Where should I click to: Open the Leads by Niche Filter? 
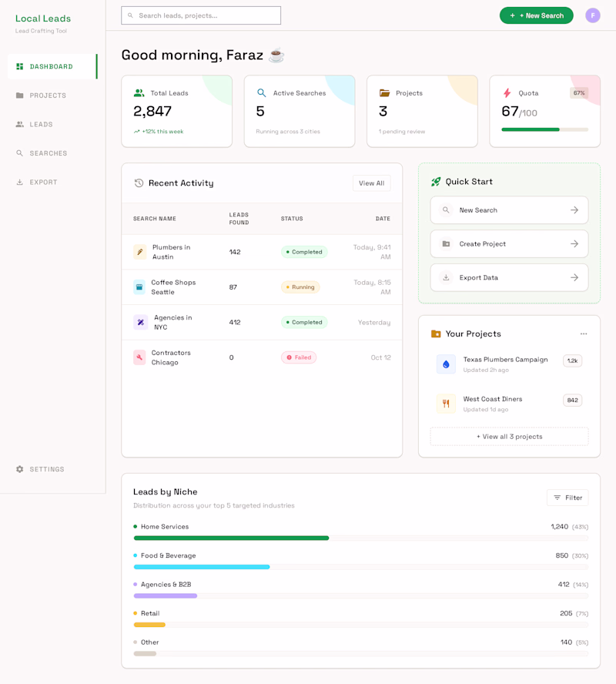click(x=567, y=498)
